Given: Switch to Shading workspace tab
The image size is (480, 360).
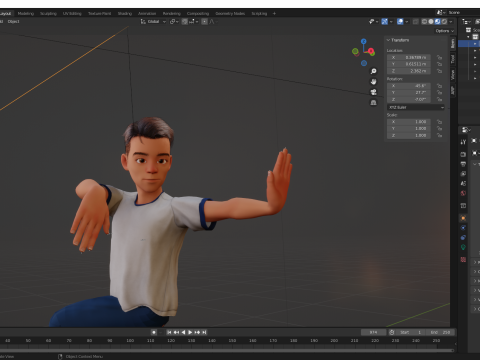Looking at the screenshot, I should point(125,14).
